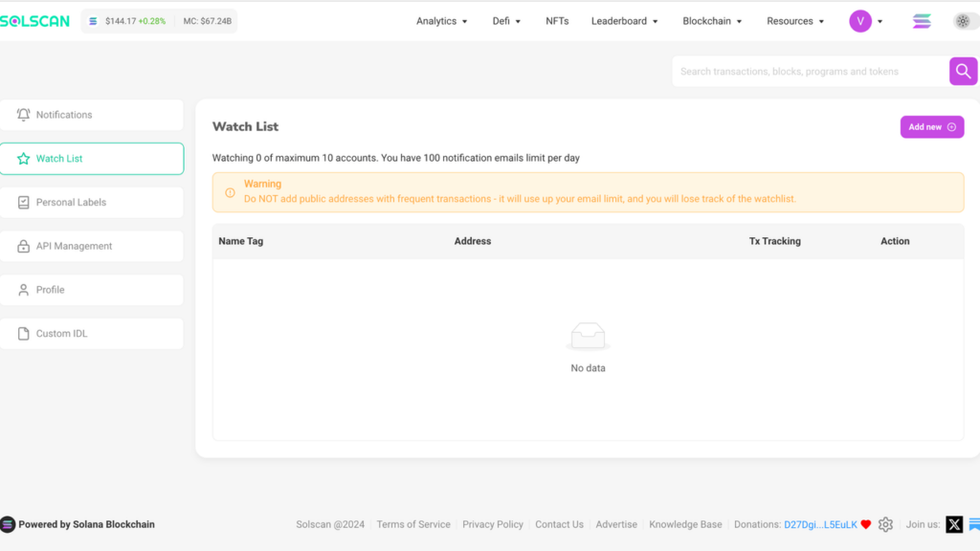Click the X social icon in footer
The height and width of the screenshot is (551, 980).
point(954,524)
